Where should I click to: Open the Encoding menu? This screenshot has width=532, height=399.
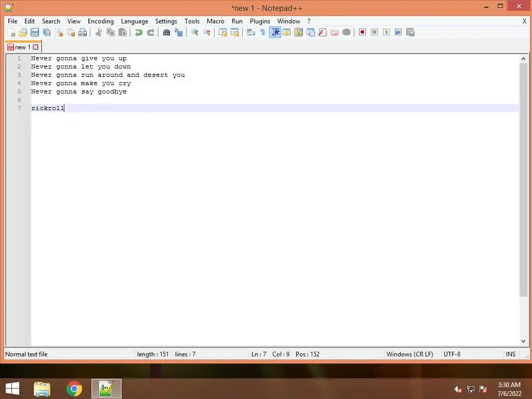(x=100, y=21)
